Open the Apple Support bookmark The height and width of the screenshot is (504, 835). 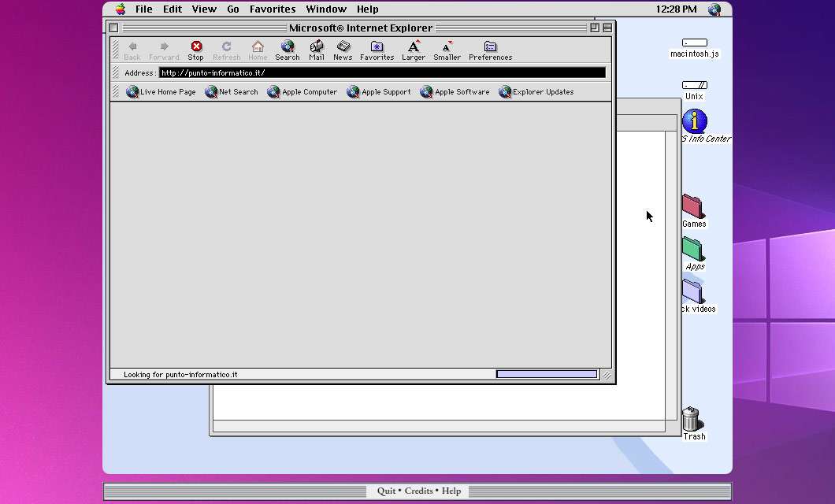point(379,92)
